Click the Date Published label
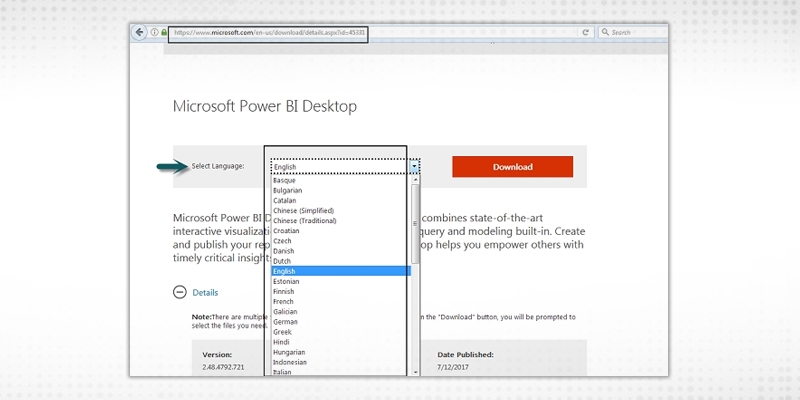 click(x=465, y=354)
